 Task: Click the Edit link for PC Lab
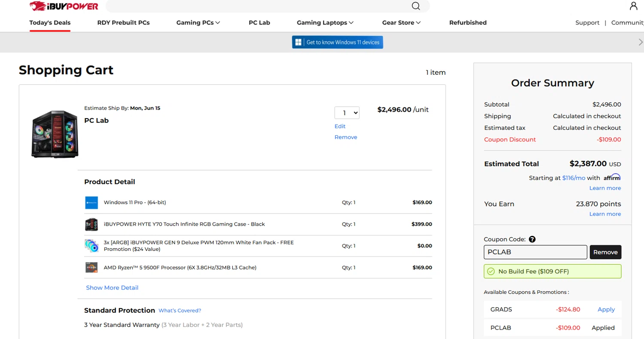coord(340,126)
